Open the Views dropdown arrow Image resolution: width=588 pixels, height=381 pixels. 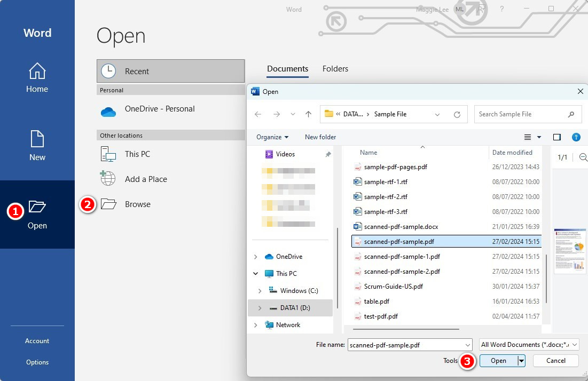[539, 137]
